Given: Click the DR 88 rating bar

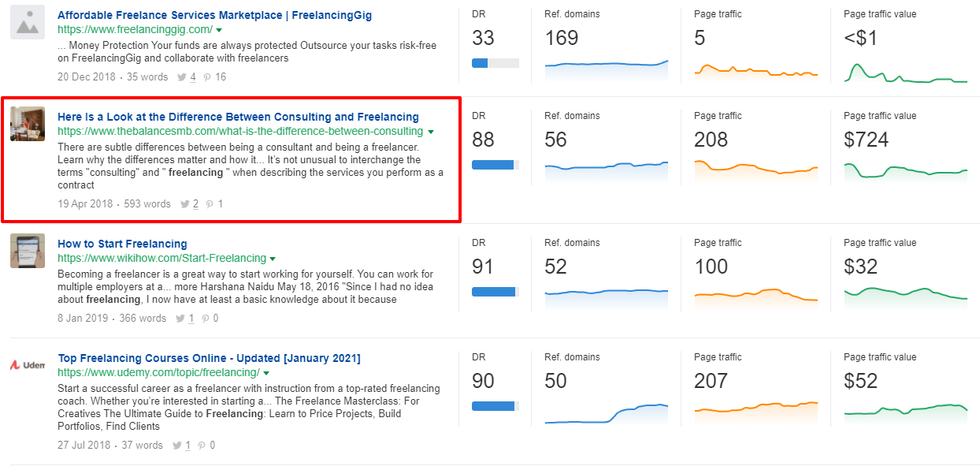Looking at the screenshot, I should coord(495,165).
